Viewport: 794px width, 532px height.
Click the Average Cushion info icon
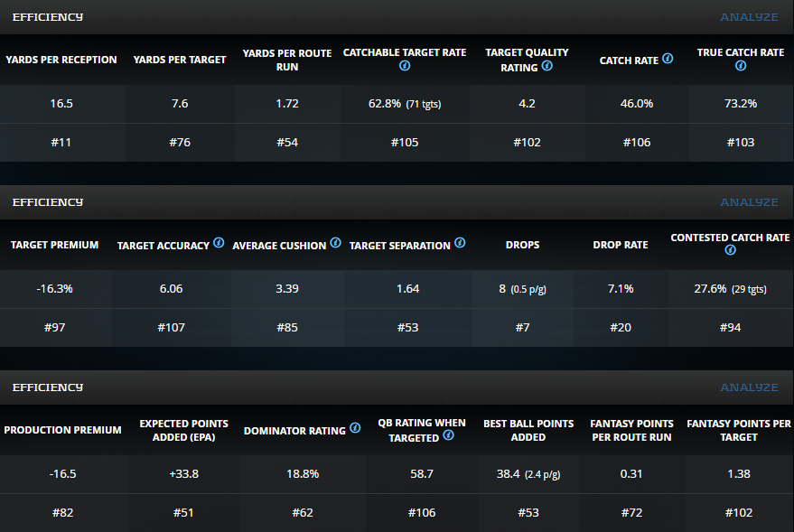point(335,243)
